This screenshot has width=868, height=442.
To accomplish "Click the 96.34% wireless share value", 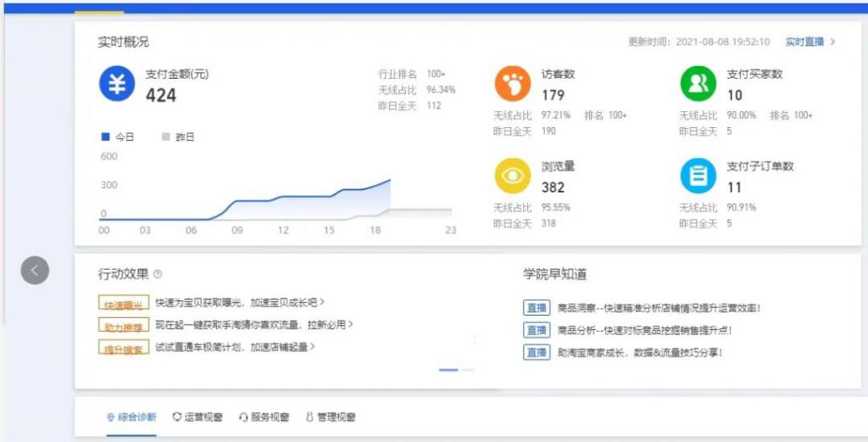I will pyautogui.click(x=441, y=90).
